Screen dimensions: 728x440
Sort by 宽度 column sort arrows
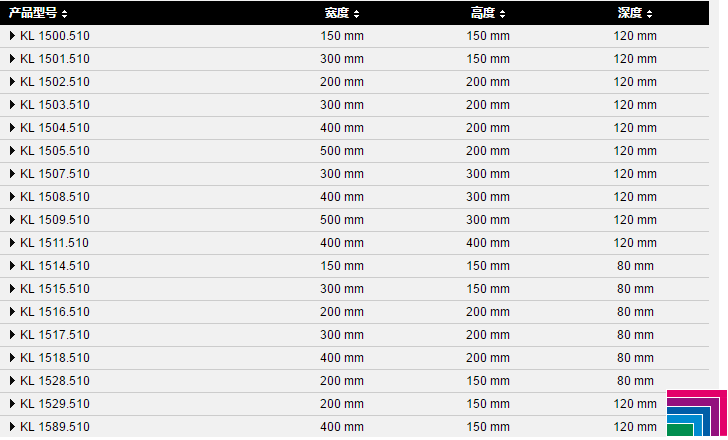[x=356, y=14]
